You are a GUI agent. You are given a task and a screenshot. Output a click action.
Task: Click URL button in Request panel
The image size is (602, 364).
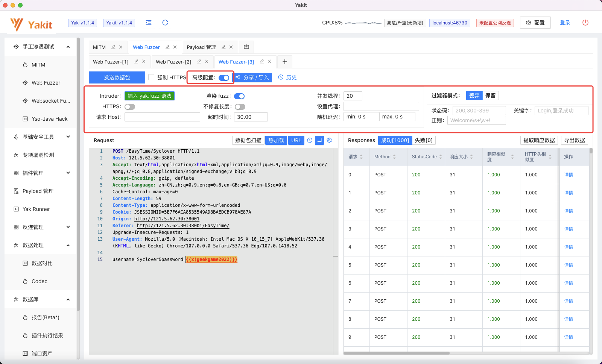coord(296,140)
